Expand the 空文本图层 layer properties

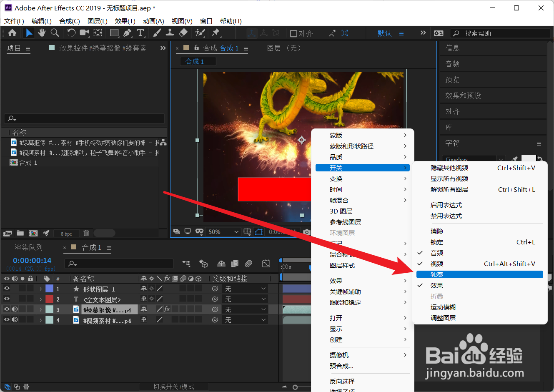coord(40,299)
